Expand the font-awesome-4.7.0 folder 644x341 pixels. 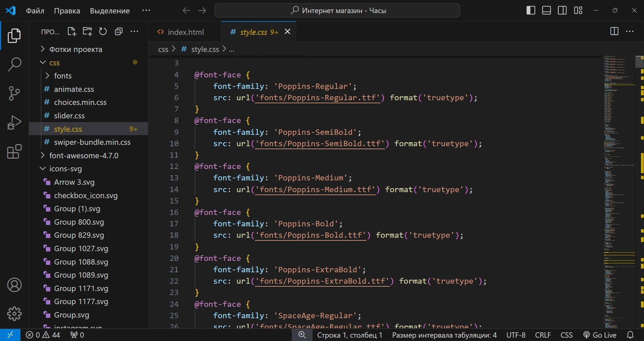click(84, 156)
